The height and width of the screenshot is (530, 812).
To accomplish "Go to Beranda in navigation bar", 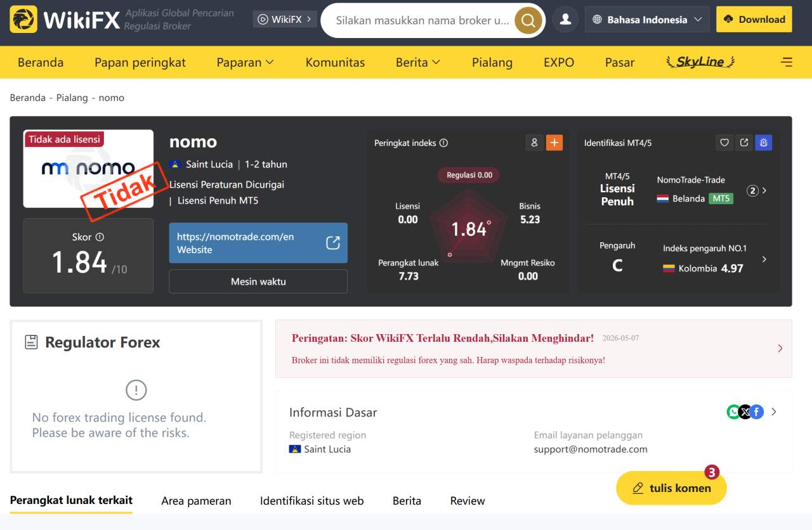I will [41, 62].
